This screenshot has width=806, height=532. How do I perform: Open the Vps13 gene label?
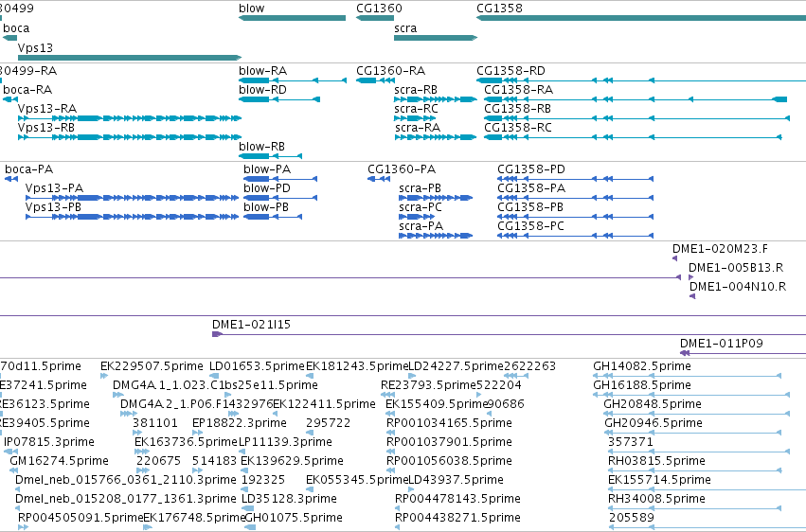tap(35, 47)
